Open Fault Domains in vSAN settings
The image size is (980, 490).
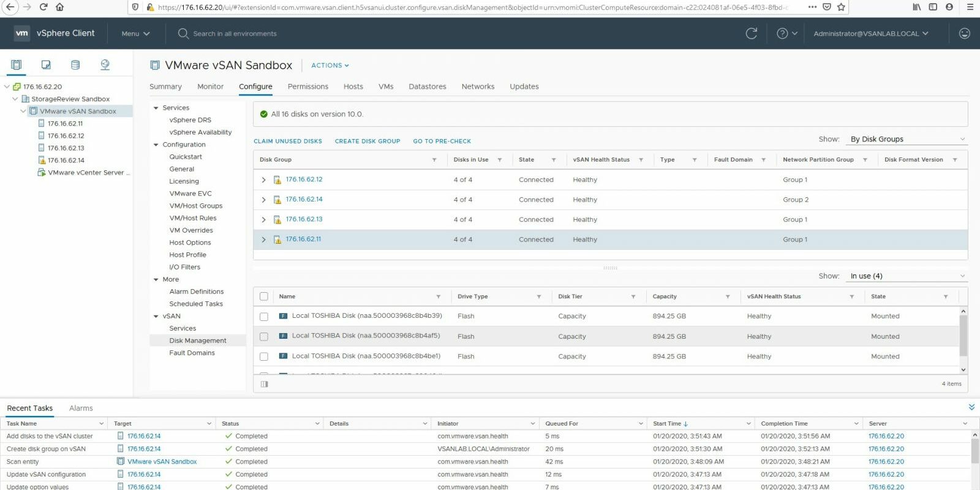tap(192, 353)
